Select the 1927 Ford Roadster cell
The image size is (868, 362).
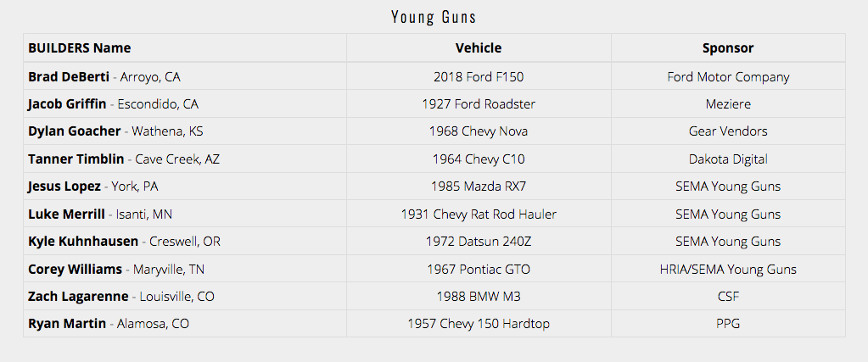479,104
